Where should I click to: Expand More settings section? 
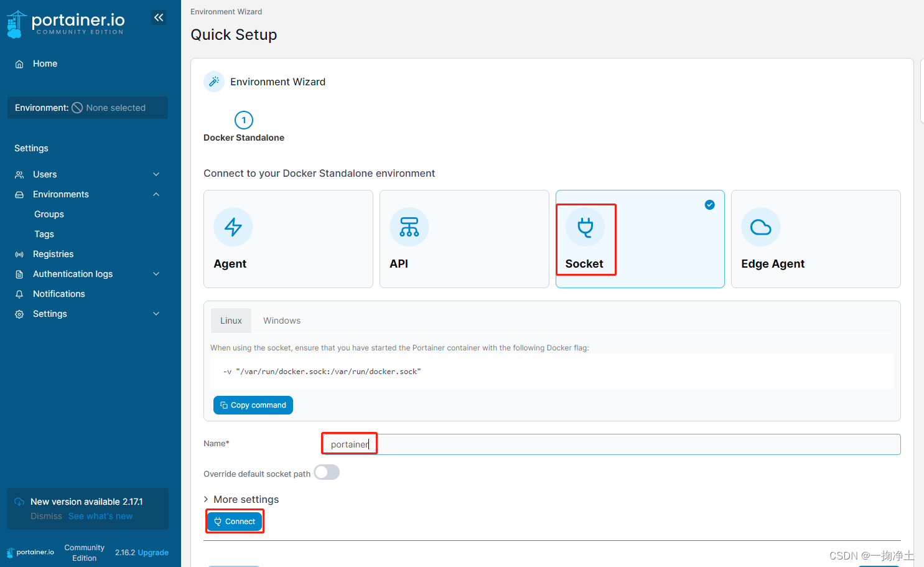tap(241, 499)
